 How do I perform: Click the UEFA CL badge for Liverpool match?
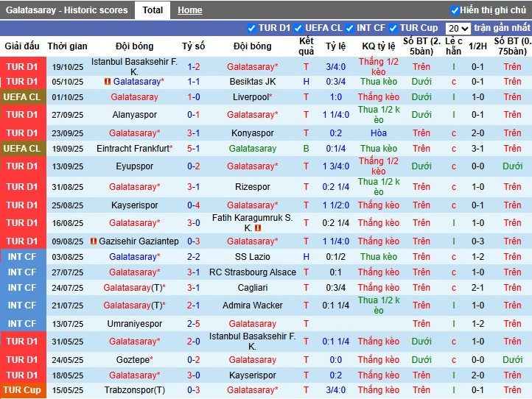point(21,97)
